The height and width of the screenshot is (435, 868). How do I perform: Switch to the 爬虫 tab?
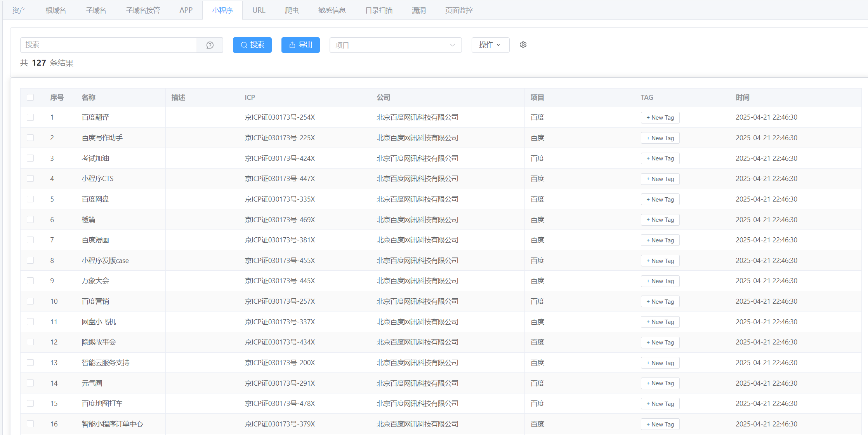click(x=292, y=10)
